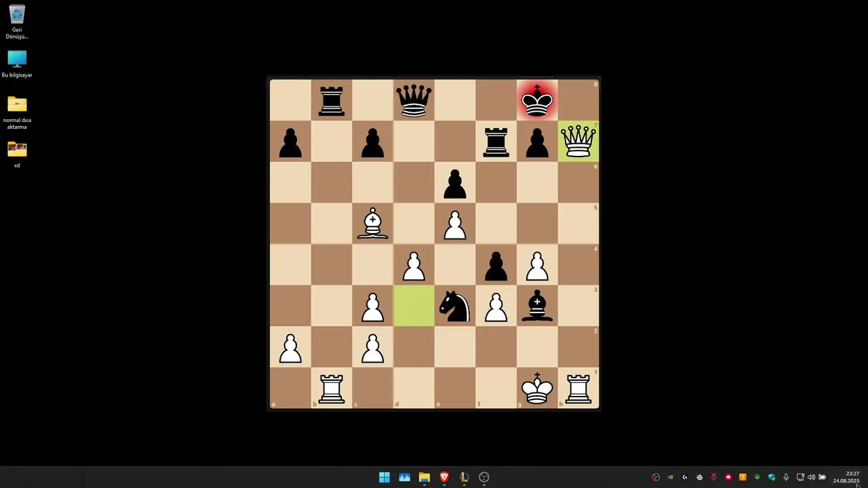Select the white pawn on g4
This screenshot has height=488, width=868.
537,265
